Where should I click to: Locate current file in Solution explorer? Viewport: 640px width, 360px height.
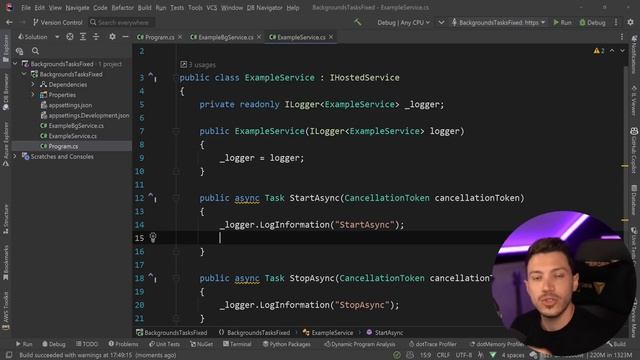tap(70, 37)
